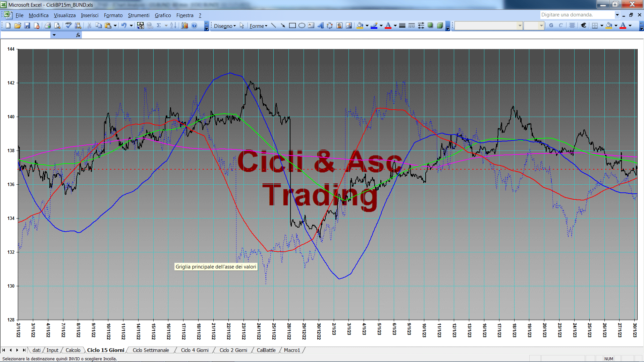Open the Formato menu
The image size is (644, 362).
pyautogui.click(x=113, y=15)
